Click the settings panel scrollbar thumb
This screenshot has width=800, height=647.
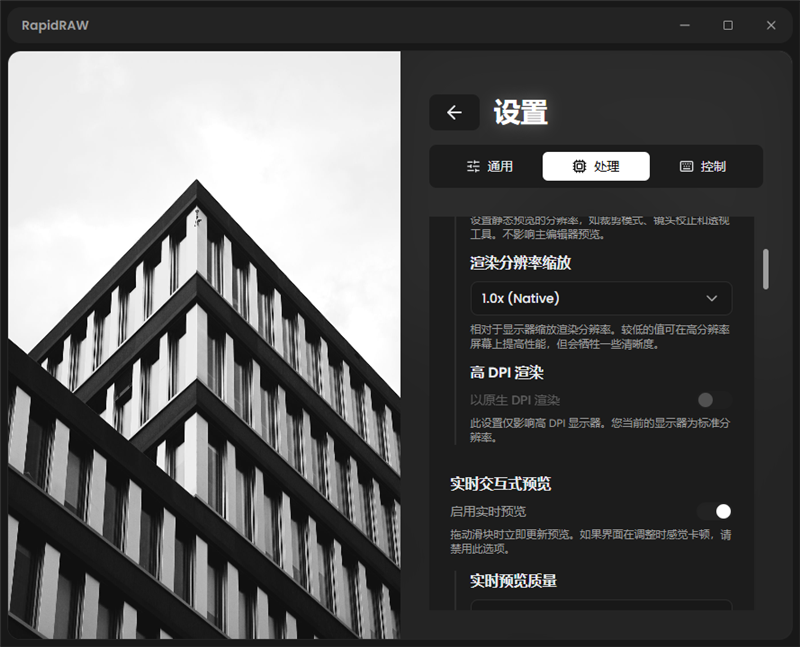(765, 269)
